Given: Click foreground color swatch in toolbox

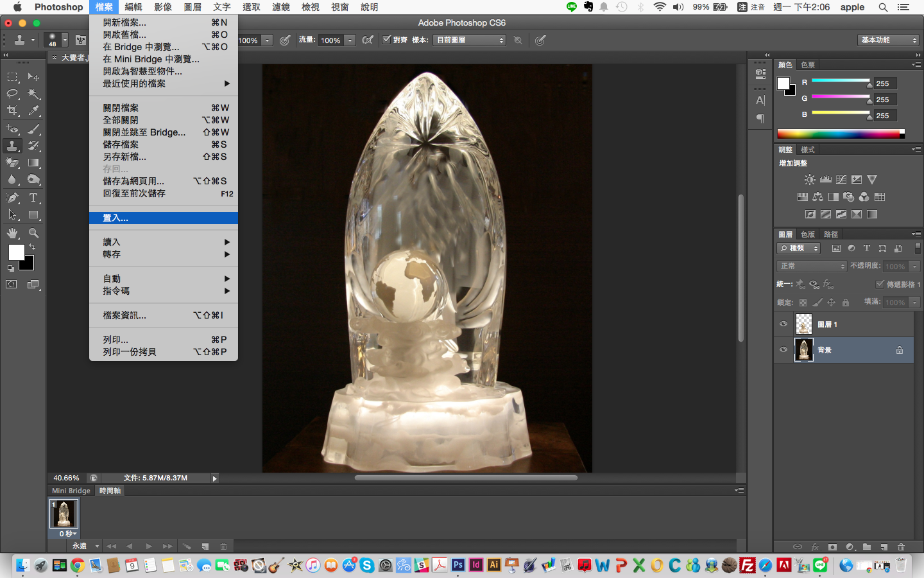Looking at the screenshot, I should click(16, 252).
